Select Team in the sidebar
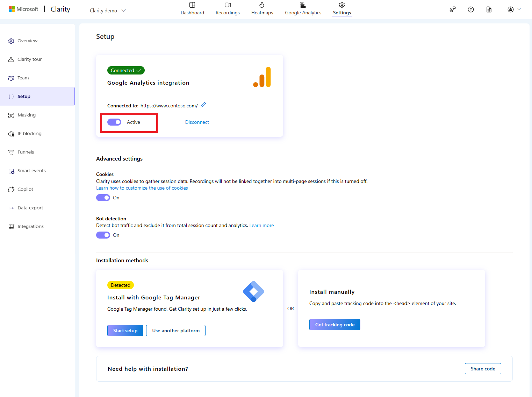This screenshot has width=532, height=397. (37, 78)
